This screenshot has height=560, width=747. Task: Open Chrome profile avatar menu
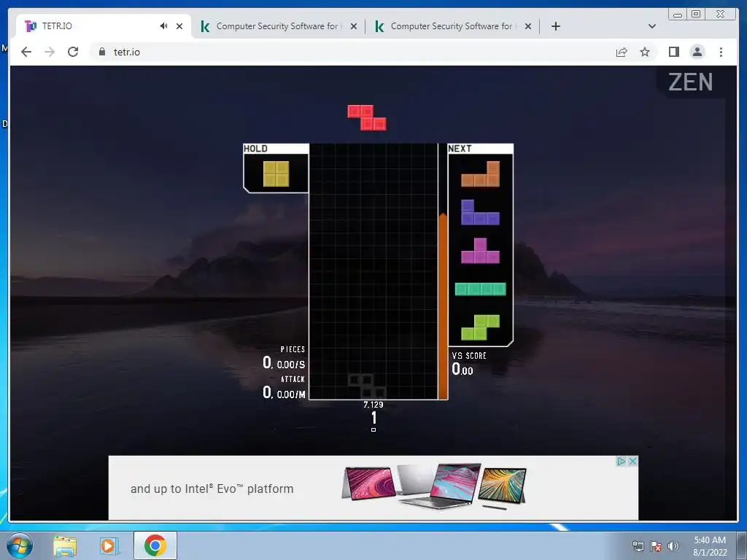[x=697, y=52]
